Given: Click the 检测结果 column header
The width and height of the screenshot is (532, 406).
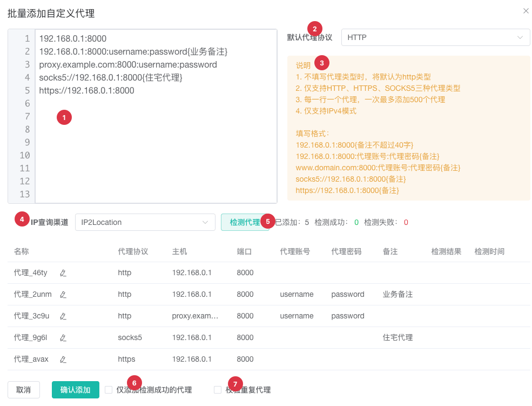Looking at the screenshot, I should tap(446, 251).
